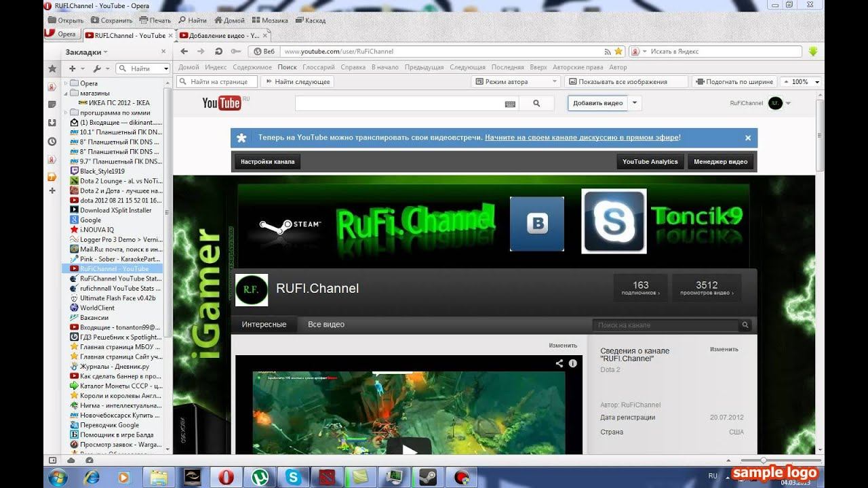Screen dimensions: 868x488
Task: Toggle Fit to width button
Action: (x=734, y=82)
